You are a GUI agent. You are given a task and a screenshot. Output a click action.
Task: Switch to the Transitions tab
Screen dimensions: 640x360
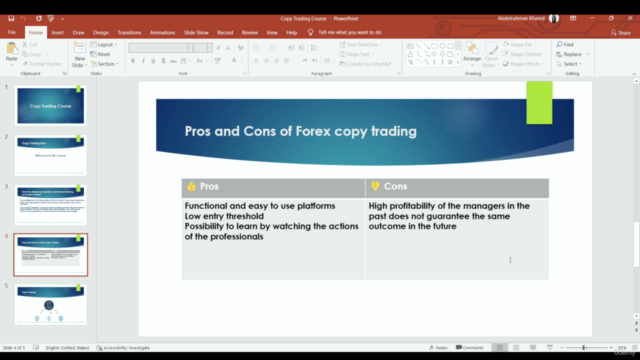[129, 32]
